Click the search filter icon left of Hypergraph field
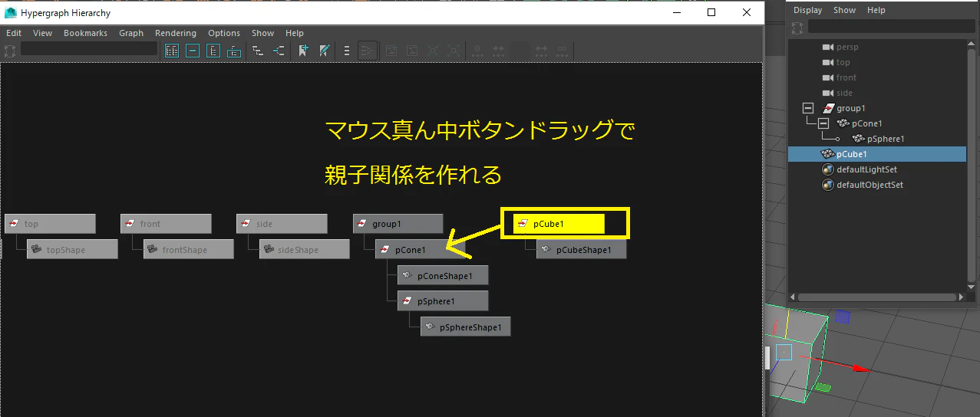 coord(10,51)
